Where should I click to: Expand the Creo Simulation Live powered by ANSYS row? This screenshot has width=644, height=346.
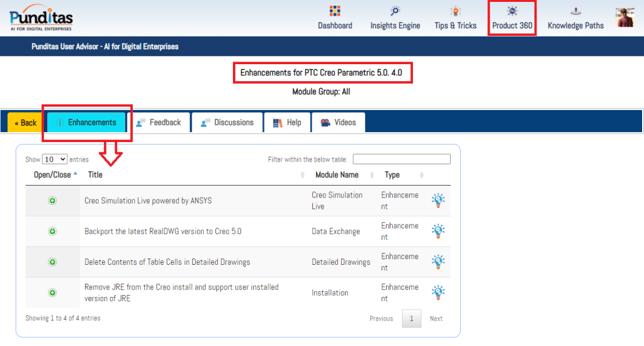click(52, 201)
